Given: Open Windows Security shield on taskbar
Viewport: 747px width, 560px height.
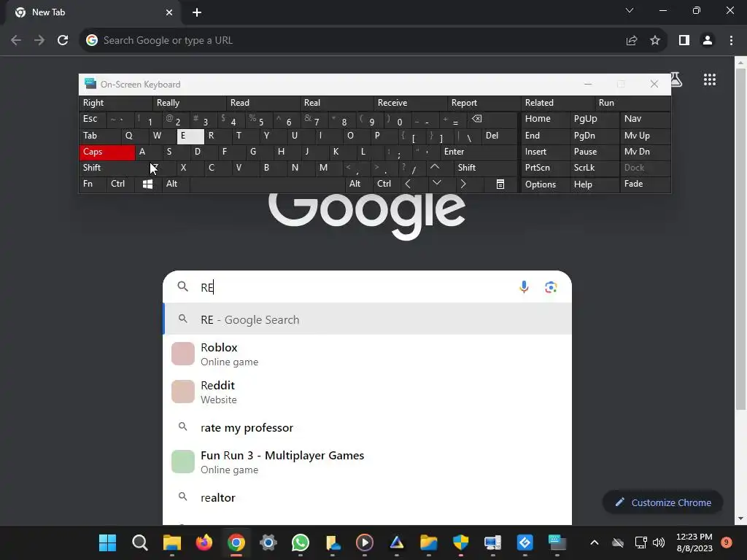Looking at the screenshot, I should 461,542.
